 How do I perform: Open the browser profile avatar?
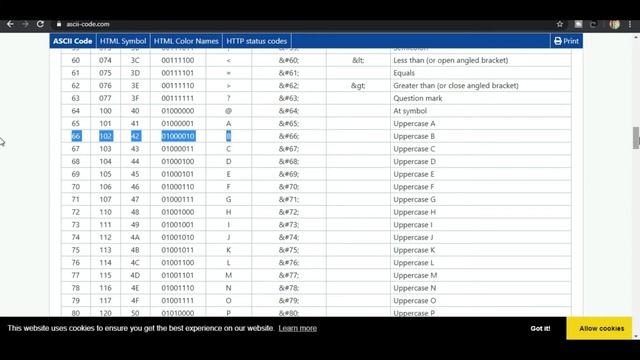pyautogui.click(x=614, y=24)
